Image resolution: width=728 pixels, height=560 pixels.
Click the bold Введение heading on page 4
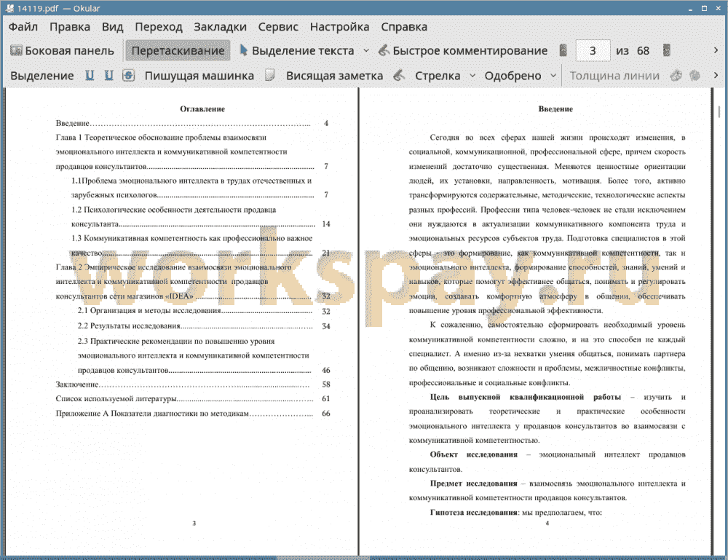tap(555, 109)
